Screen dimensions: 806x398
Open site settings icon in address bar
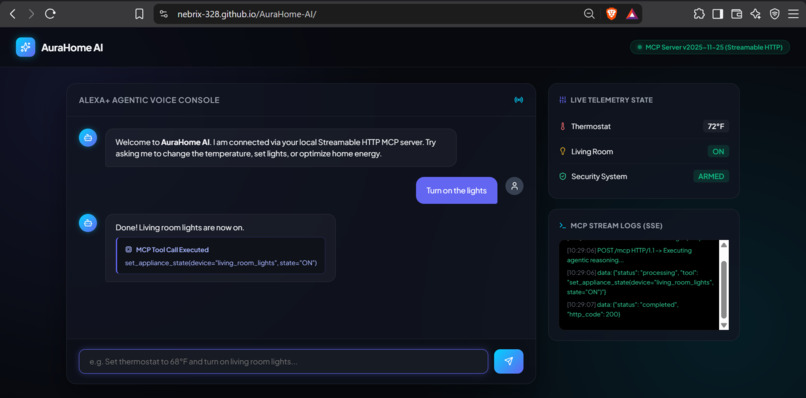tap(163, 14)
